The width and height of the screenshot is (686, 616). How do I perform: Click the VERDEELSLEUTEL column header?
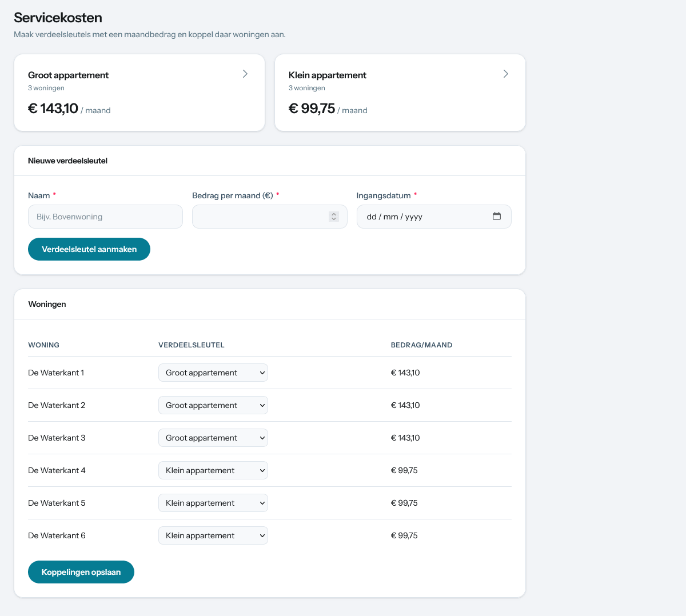[192, 345]
